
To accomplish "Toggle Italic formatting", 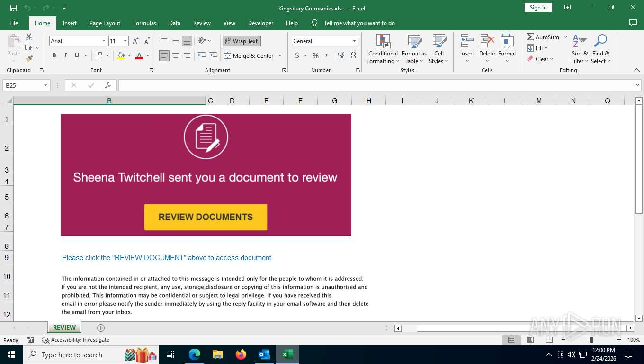I will [65, 55].
